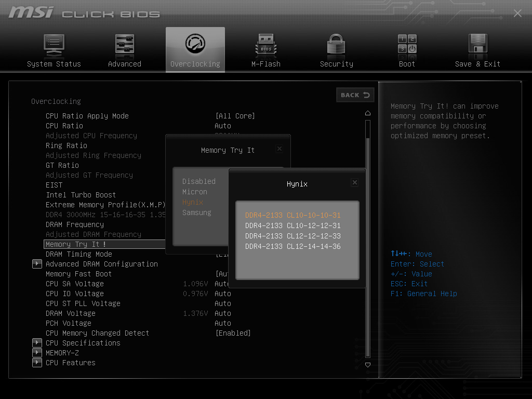Expand Advanced DRAM Configuration submenu arrow
Viewport: 532px width, 399px height.
(37, 264)
